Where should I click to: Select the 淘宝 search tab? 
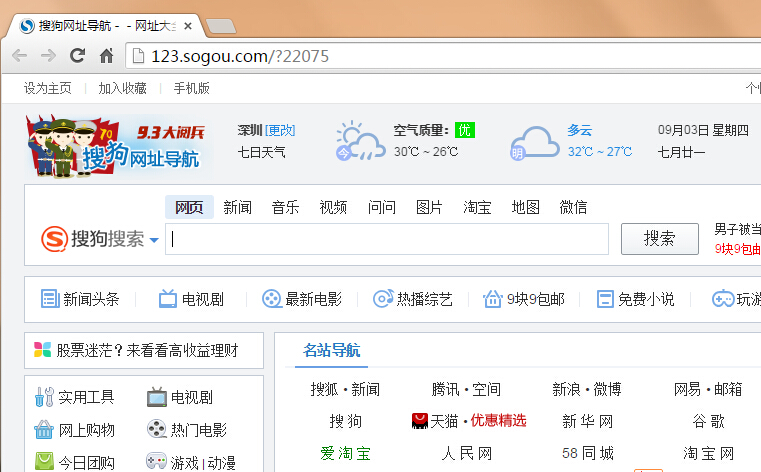coord(477,207)
